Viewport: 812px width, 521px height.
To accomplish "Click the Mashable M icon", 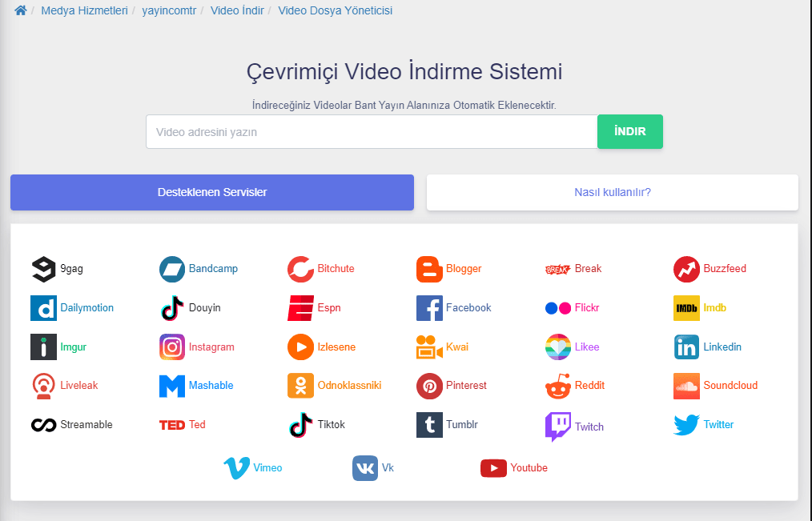I will tap(172, 386).
